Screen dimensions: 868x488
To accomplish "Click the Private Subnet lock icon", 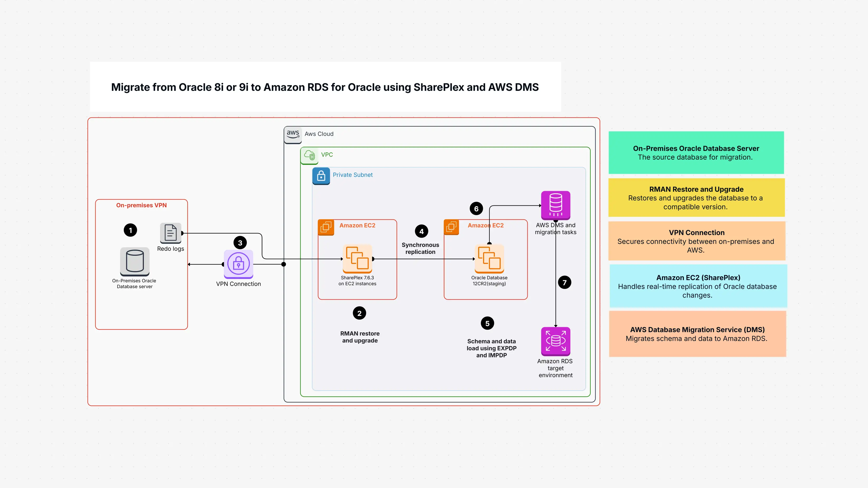I will click(x=321, y=176).
